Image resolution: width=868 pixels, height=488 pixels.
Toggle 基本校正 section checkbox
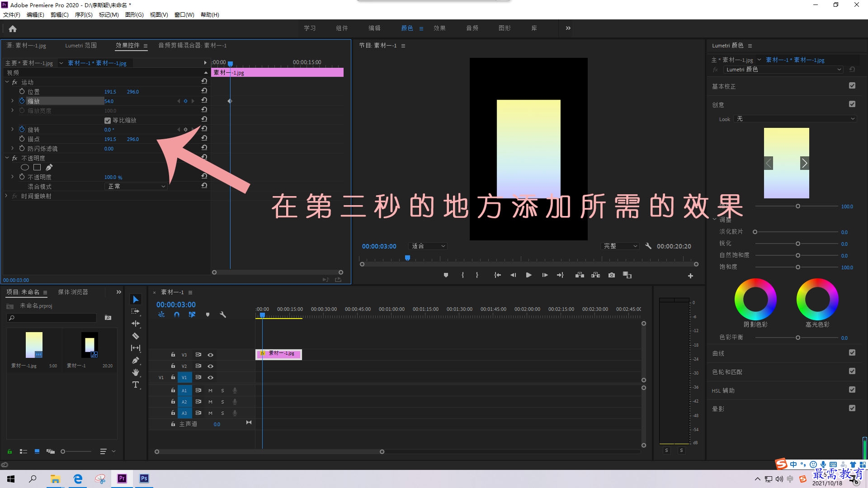pos(852,85)
